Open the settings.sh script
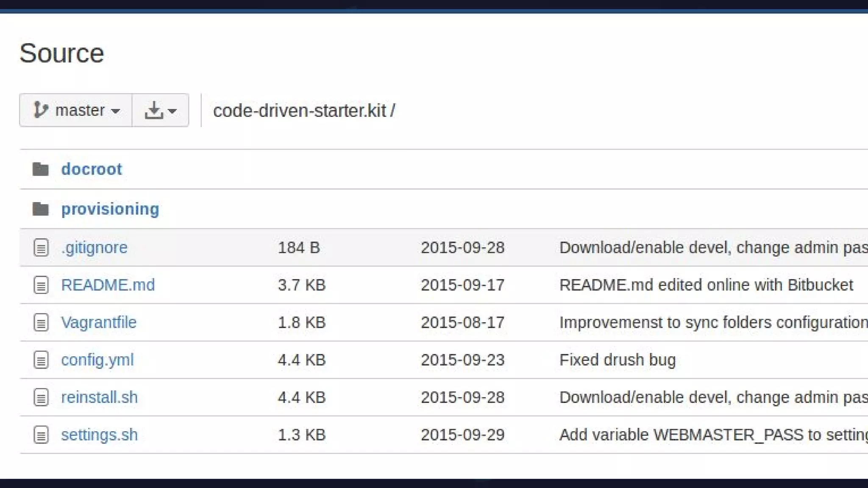The height and width of the screenshot is (488, 868). (x=100, y=435)
